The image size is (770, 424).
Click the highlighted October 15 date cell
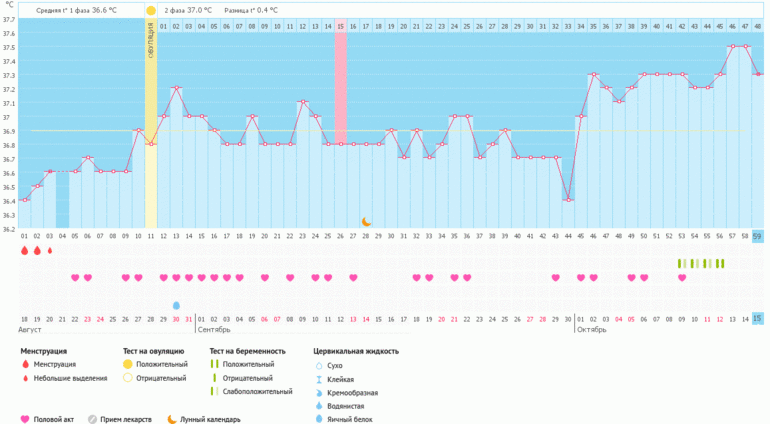coord(757,318)
